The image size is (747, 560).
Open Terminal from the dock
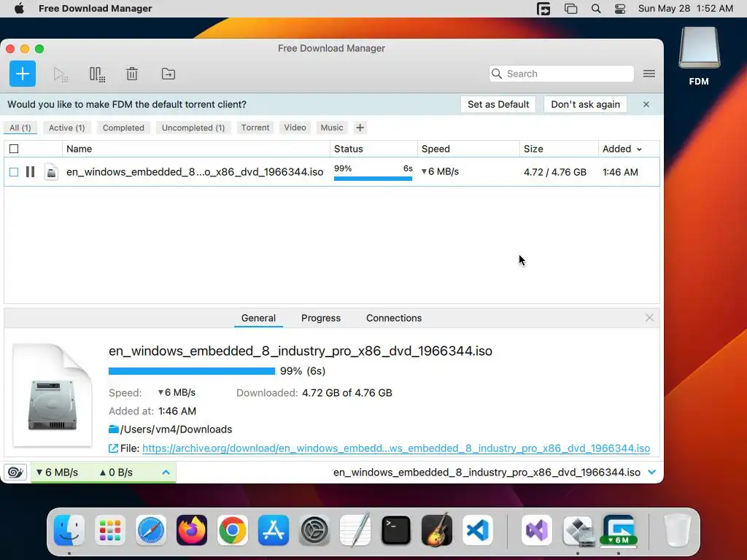396,530
